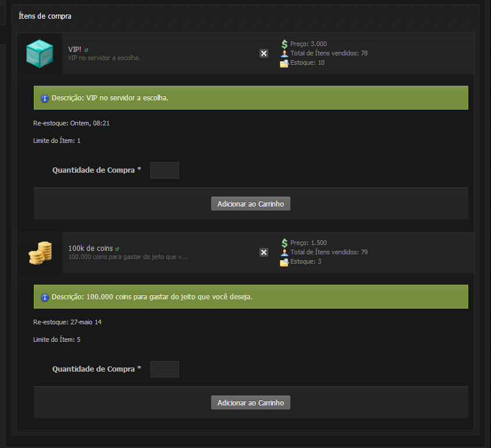
Task: Focus the VIP Quantidade de Compra field
Action: coord(164,170)
